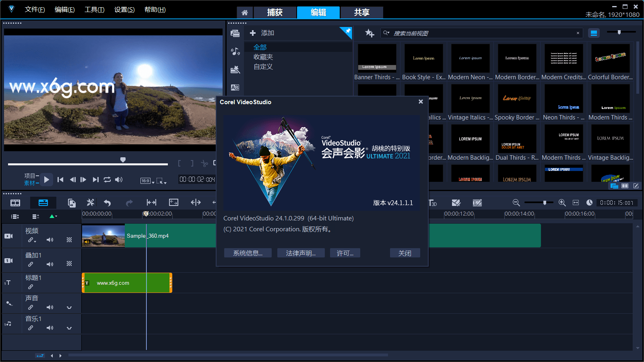Expand the 音乐1 track chevron

[x=69, y=328]
